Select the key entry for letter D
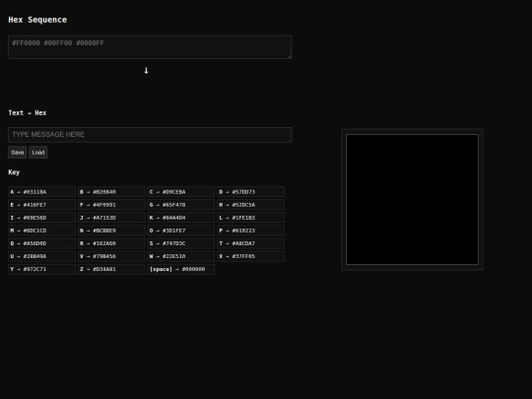 (x=250, y=192)
